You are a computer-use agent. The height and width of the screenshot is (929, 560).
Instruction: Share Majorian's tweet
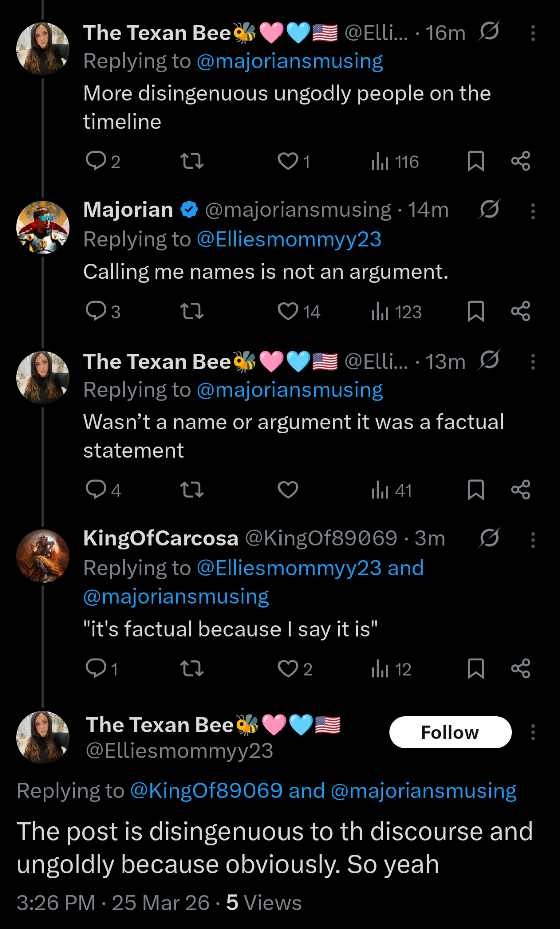pyautogui.click(x=521, y=312)
